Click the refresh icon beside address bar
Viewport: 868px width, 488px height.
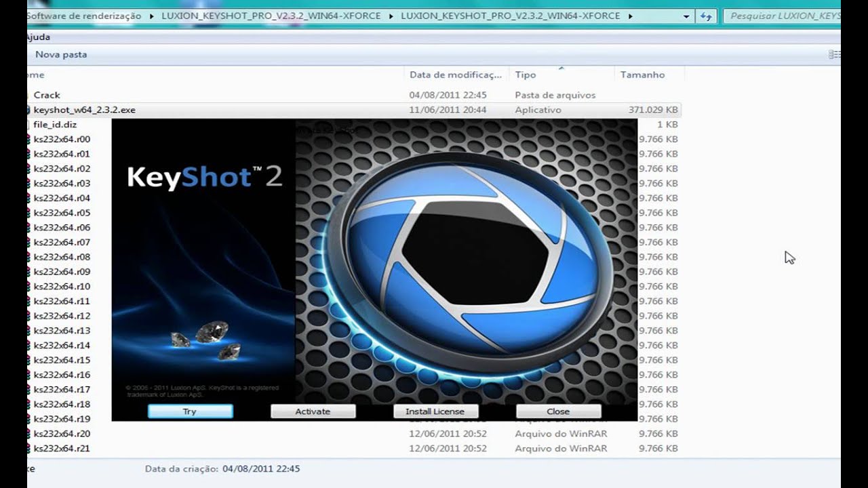coord(706,16)
